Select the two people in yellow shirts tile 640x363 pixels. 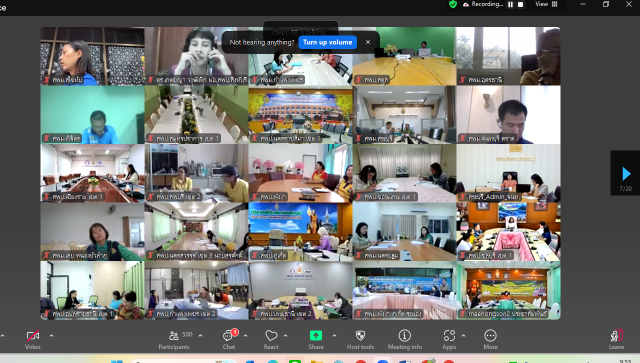pos(196,173)
